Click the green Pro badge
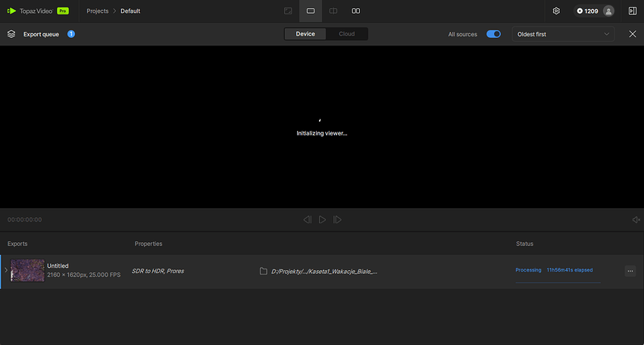The width and height of the screenshot is (644, 345). [x=63, y=11]
